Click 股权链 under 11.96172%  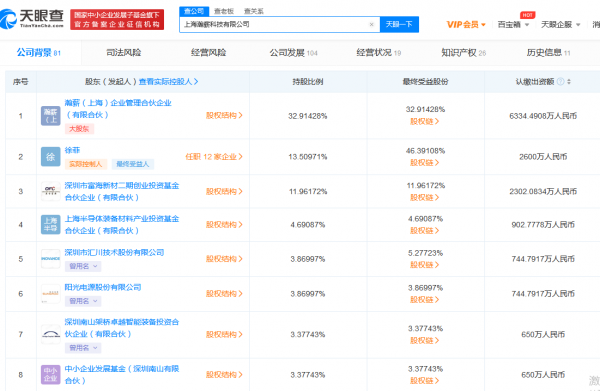coord(425,197)
